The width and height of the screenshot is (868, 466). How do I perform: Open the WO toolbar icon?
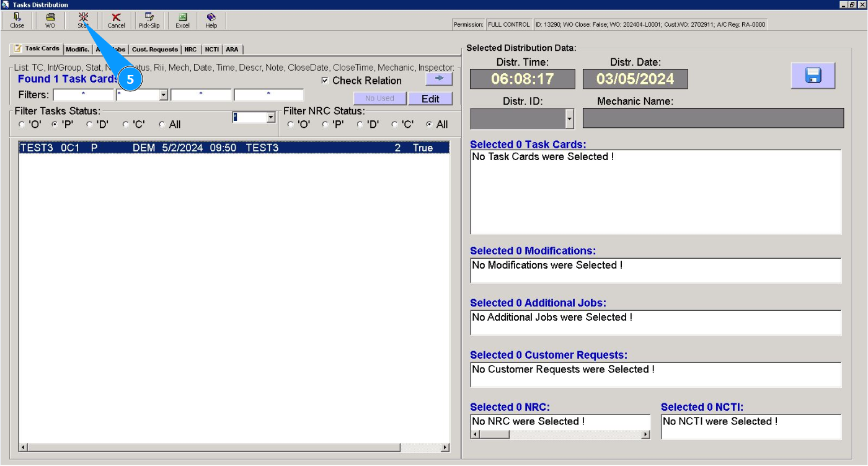(x=50, y=20)
